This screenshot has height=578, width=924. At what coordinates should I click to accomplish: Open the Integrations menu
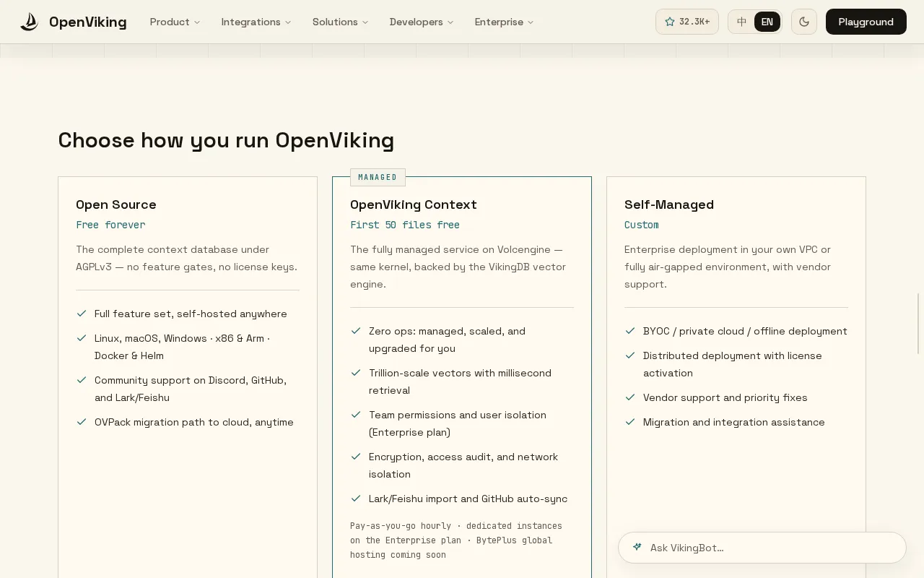(256, 22)
